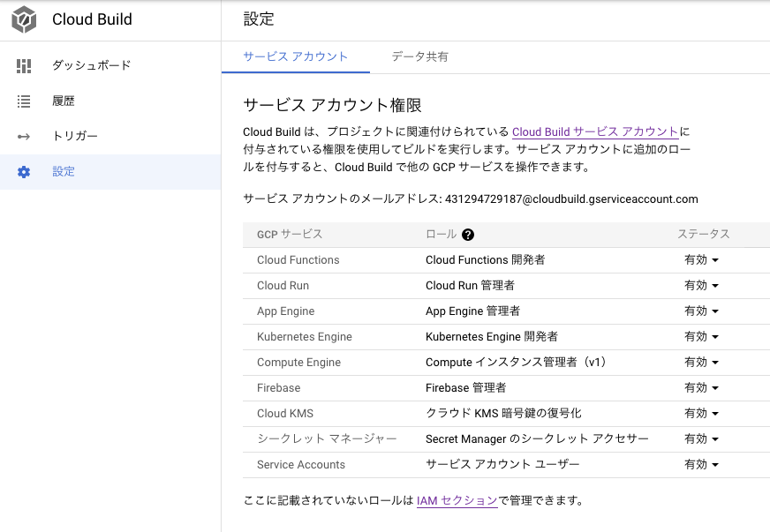Image resolution: width=770 pixels, height=532 pixels.
Task: Click the GCP サービス column header
Action: click(x=290, y=235)
